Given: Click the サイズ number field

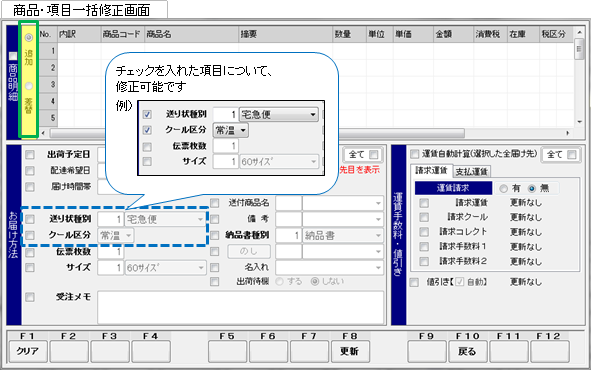Looking at the screenshot, I should [x=110, y=268].
